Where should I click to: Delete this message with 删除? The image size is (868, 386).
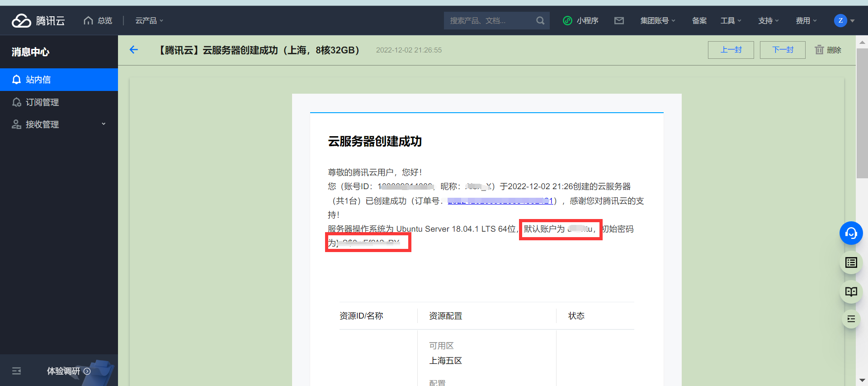click(x=828, y=50)
